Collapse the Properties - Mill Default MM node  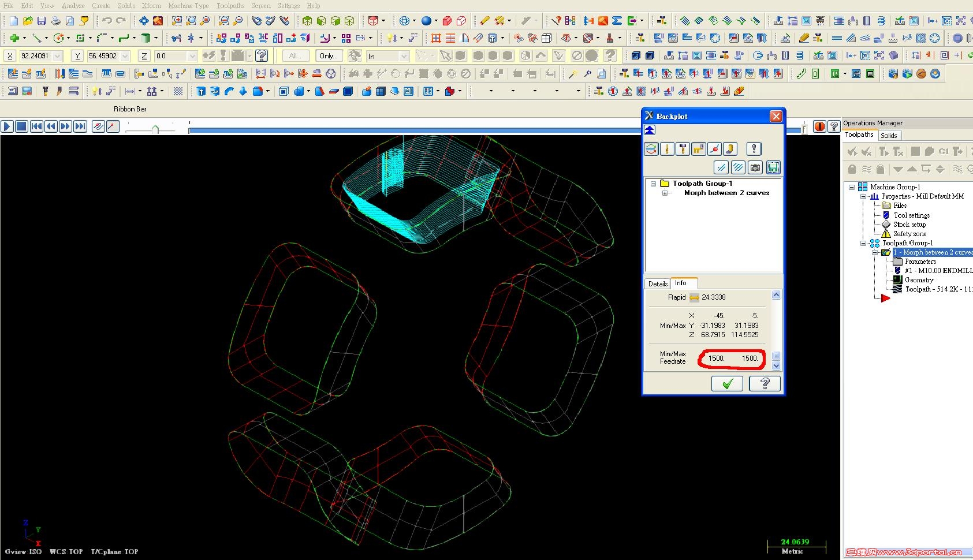click(x=863, y=196)
